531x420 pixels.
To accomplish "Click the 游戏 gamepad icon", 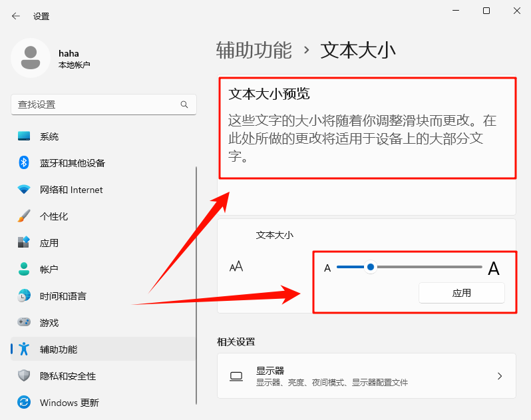I will [x=24, y=322].
